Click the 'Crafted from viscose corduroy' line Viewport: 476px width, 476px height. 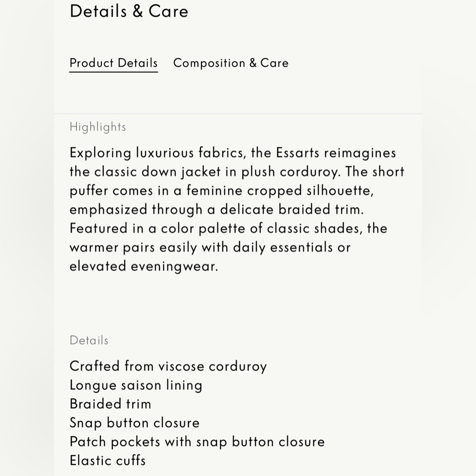pyautogui.click(x=168, y=367)
